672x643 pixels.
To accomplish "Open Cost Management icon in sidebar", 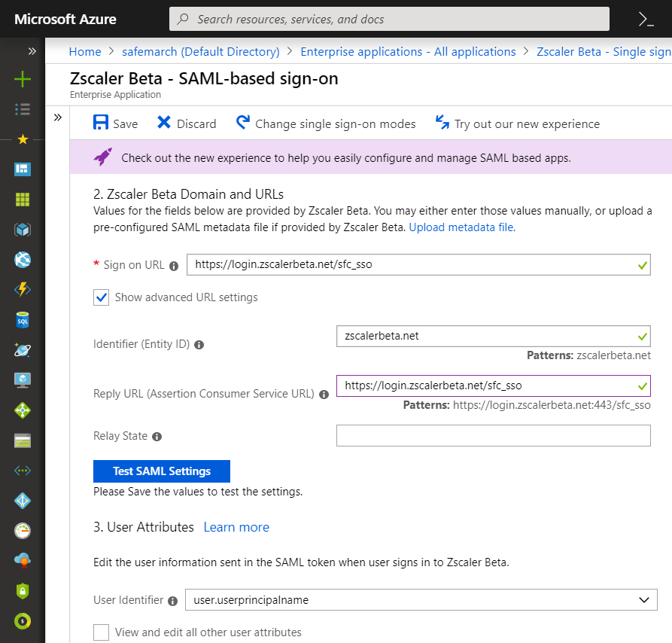I will click(x=23, y=621).
